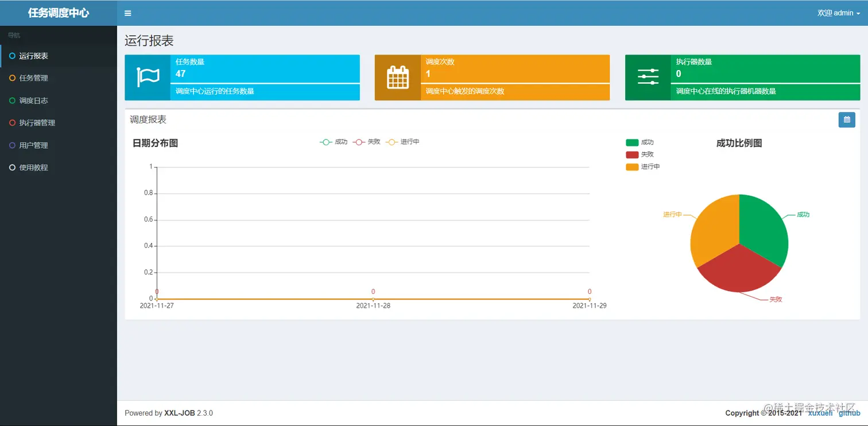
Task: Click the 2021-11-28 x-axis date label
Action: click(373, 305)
